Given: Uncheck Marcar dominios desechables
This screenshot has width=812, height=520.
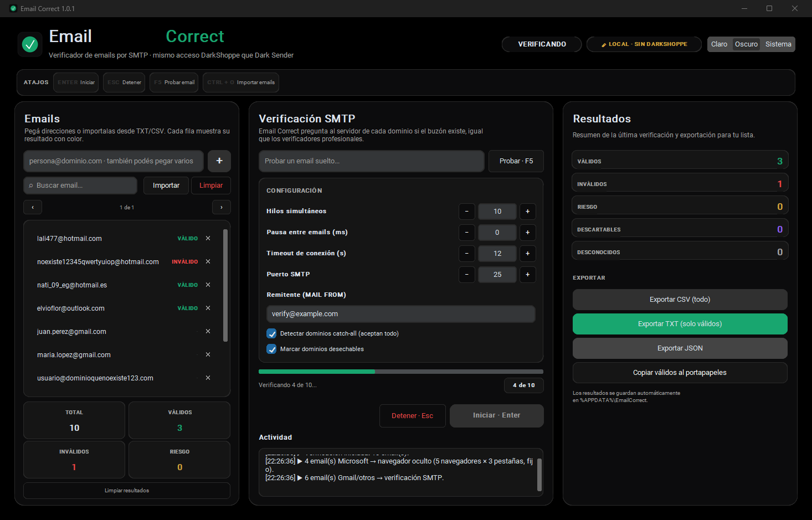Looking at the screenshot, I should [x=271, y=349].
